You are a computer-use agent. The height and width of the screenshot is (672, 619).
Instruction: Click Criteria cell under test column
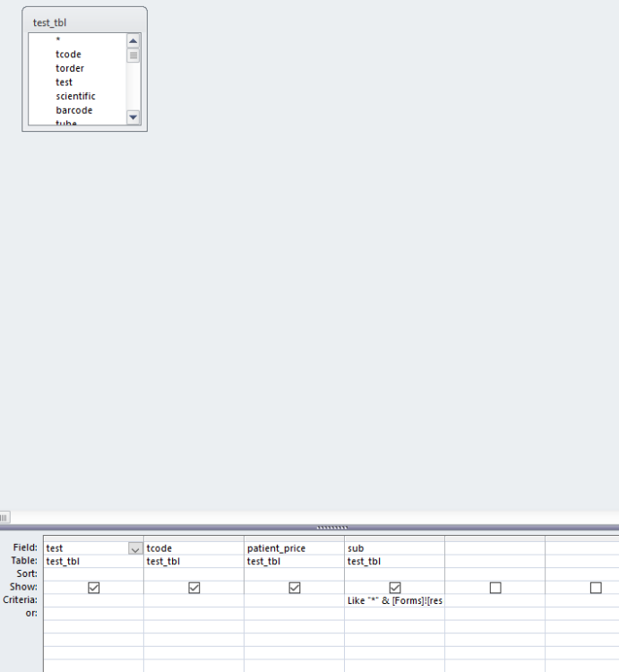[93, 600]
